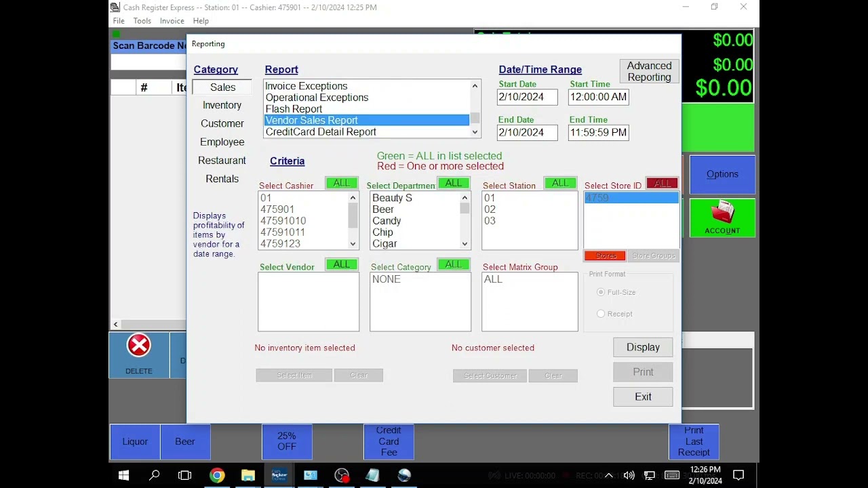Open the Invoice menu
The height and width of the screenshot is (488, 868).
click(x=172, y=21)
